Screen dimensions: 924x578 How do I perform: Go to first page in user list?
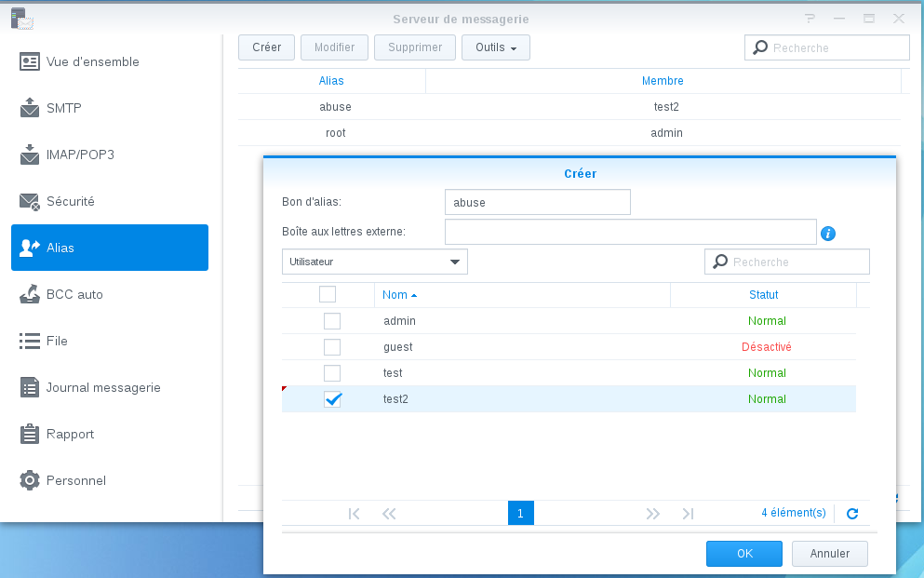pos(354,513)
